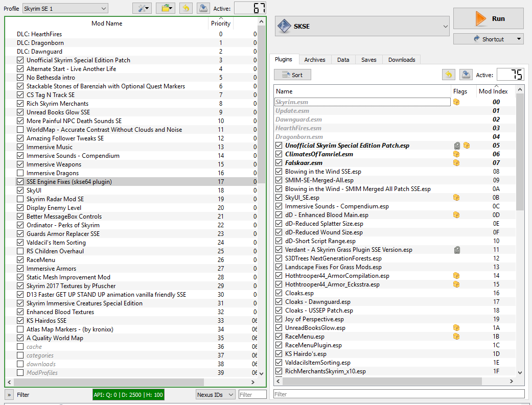
Task: Open the SKSE executable dropdown
Action: click(362, 26)
